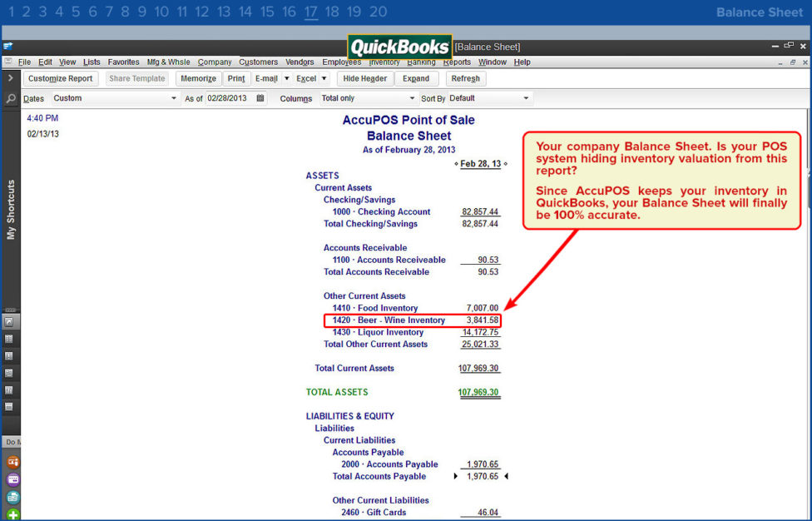The width and height of the screenshot is (812, 521).
Task: Open the E-mail dropdown arrow
Action: pyautogui.click(x=286, y=78)
